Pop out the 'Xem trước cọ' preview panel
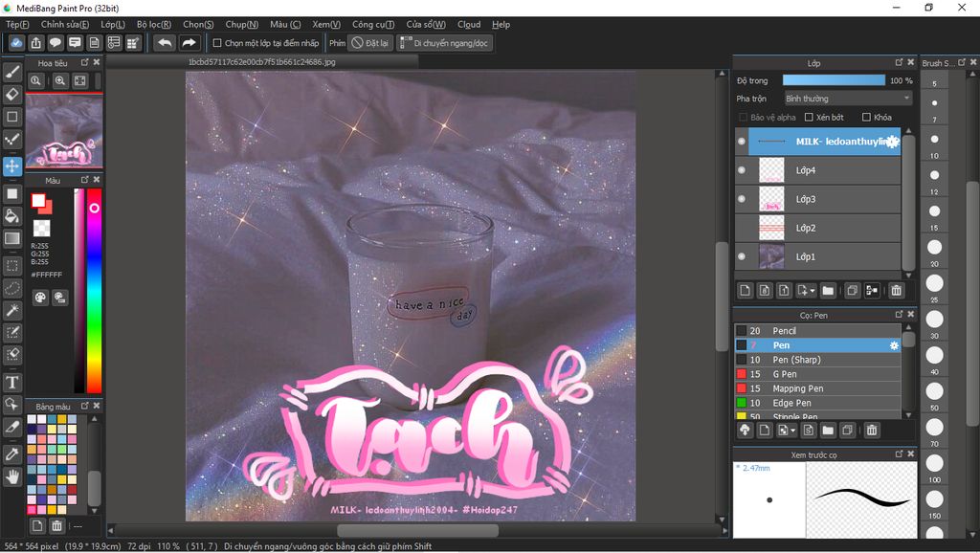Screen dimensions: 980x553 [899, 454]
